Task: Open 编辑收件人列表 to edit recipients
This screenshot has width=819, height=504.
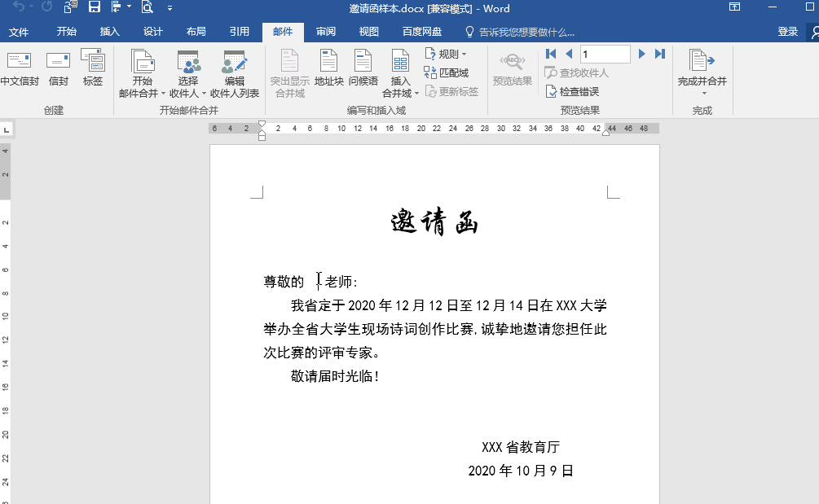Action: coord(235,73)
